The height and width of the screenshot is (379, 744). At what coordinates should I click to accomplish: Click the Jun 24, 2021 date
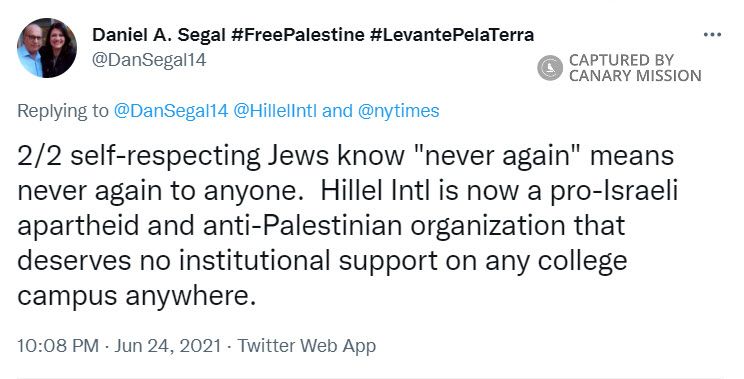pos(167,346)
